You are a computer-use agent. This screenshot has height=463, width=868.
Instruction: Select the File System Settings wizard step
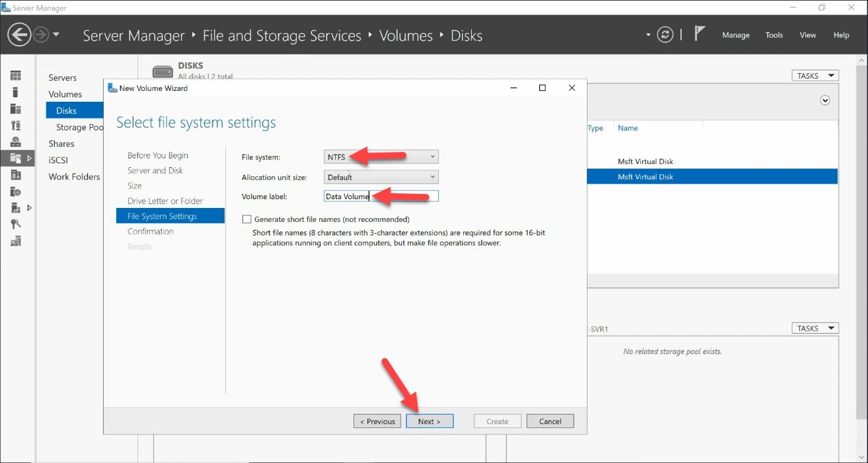click(170, 216)
